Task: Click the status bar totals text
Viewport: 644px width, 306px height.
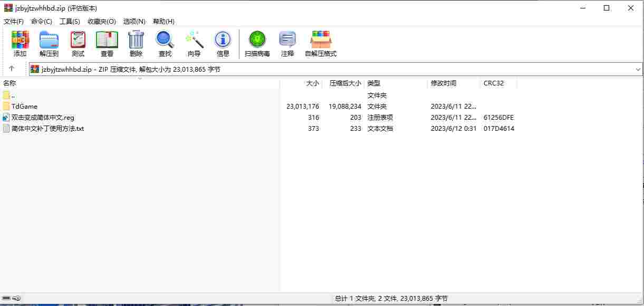Action: pos(391,299)
